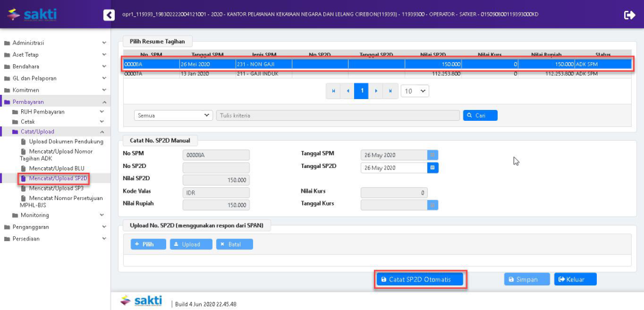Open the Semua filter dropdown

(174, 115)
